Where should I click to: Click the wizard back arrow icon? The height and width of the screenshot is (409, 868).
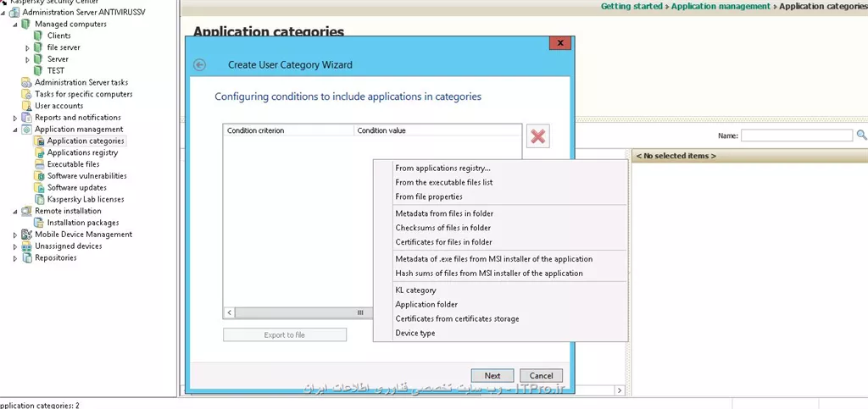199,64
